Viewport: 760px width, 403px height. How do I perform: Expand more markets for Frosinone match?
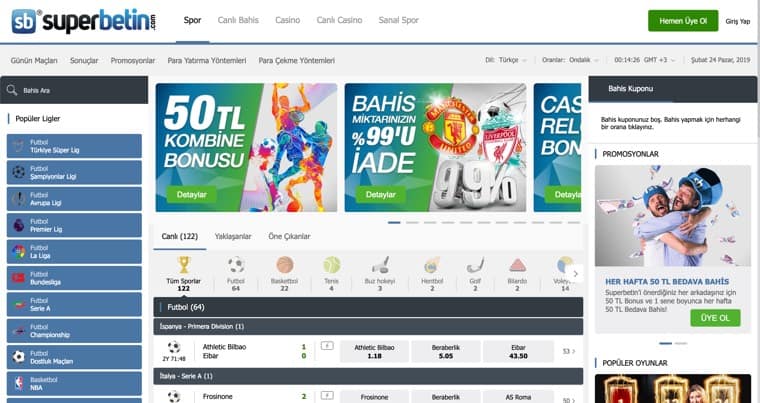pos(569,400)
